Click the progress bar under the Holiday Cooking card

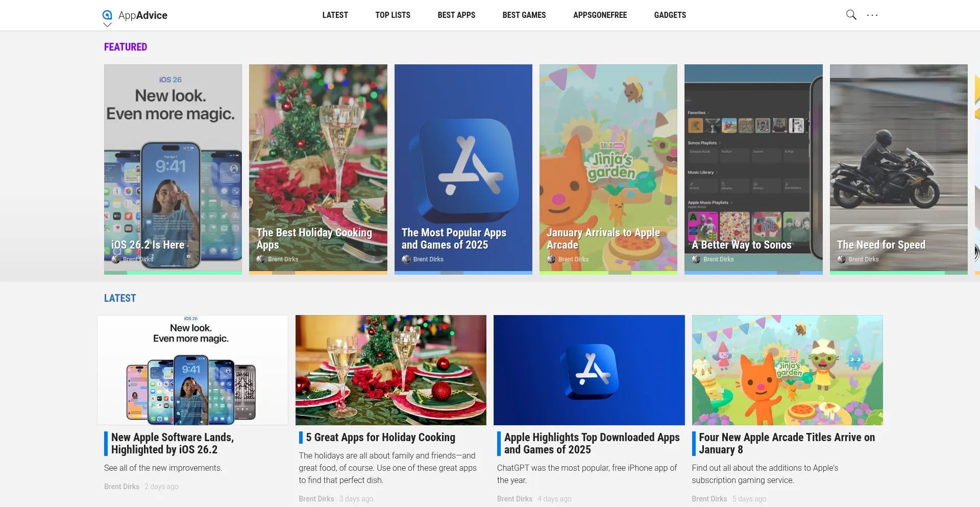tap(318, 273)
